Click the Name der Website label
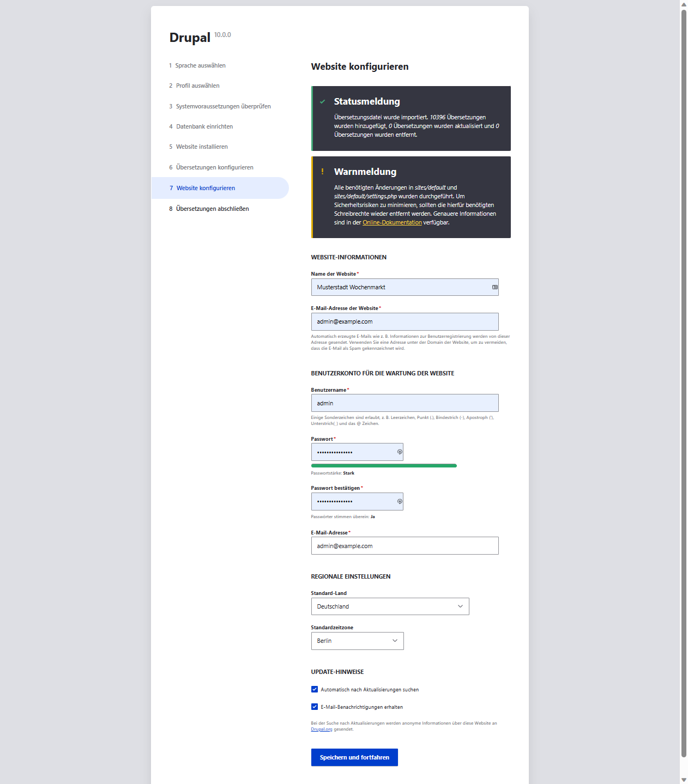688x784 pixels. click(x=334, y=274)
